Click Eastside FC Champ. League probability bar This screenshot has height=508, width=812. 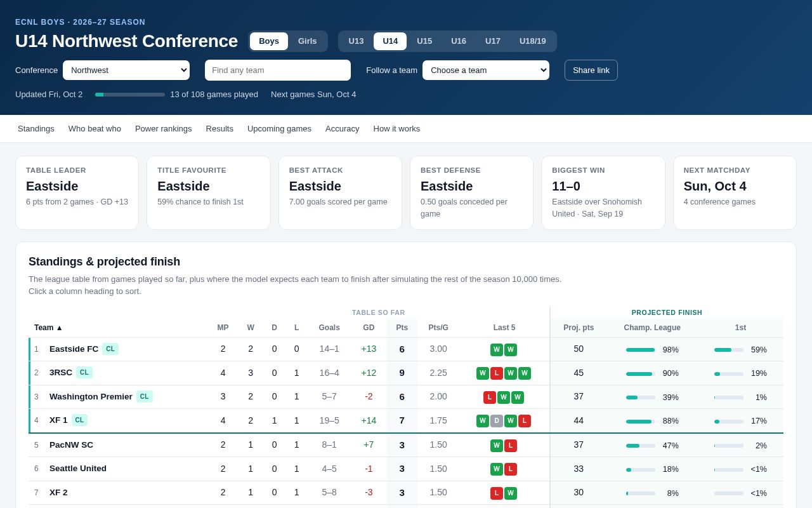pos(641,350)
